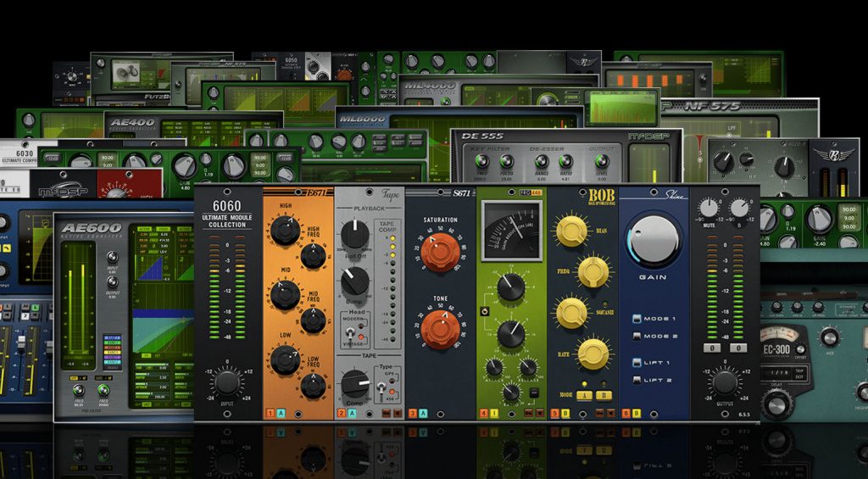Select BOB Mode A button
868x479 pixels.
click(583, 395)
